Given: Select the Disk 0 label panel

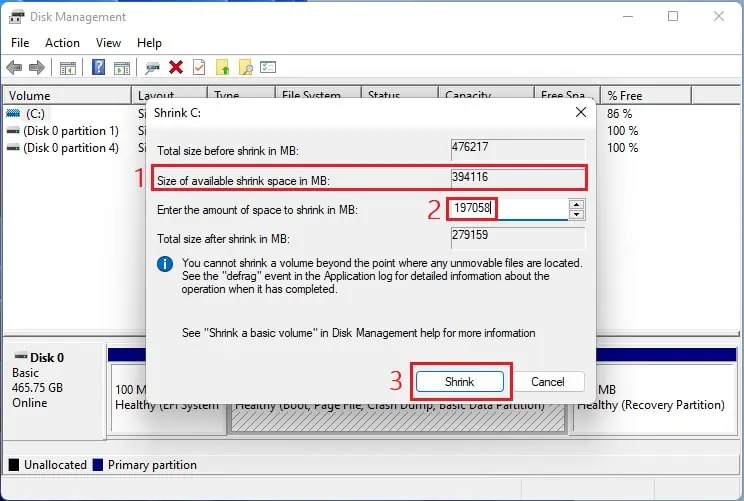Looking at the screenshot, I should click(x=54, y=391).
